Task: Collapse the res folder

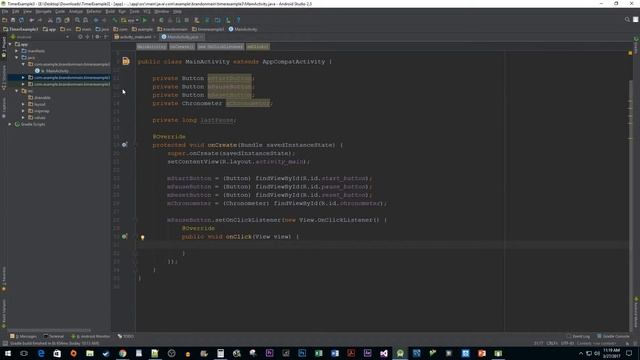Action: pyautogui.click(x=17, y=91)
